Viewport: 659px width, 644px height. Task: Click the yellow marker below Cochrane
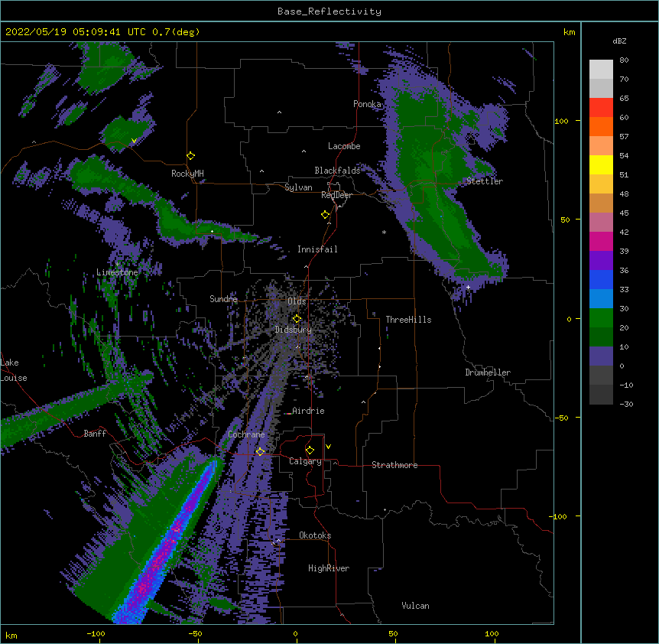coord(260,452)
